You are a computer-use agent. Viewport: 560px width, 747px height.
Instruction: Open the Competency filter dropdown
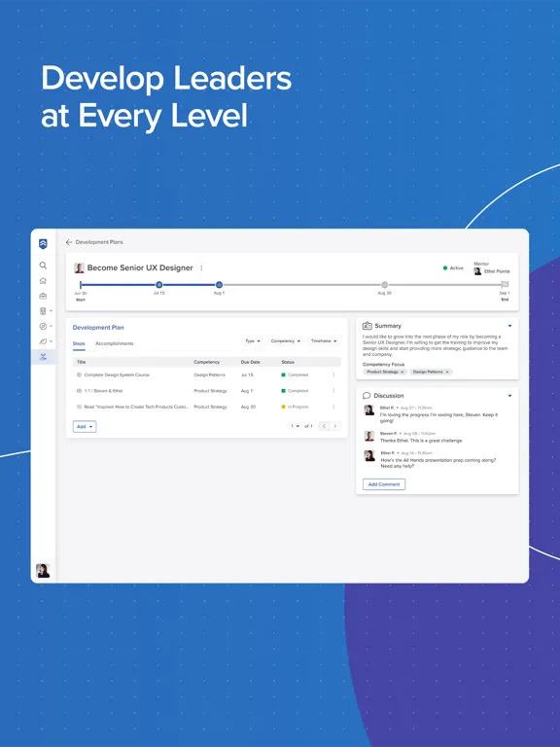[286, 341]
